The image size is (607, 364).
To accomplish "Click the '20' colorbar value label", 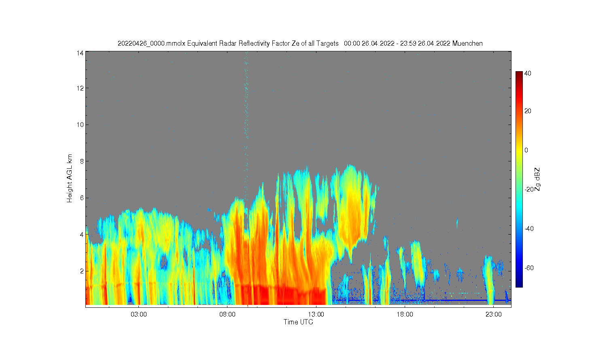I will [x=528, y=111].
